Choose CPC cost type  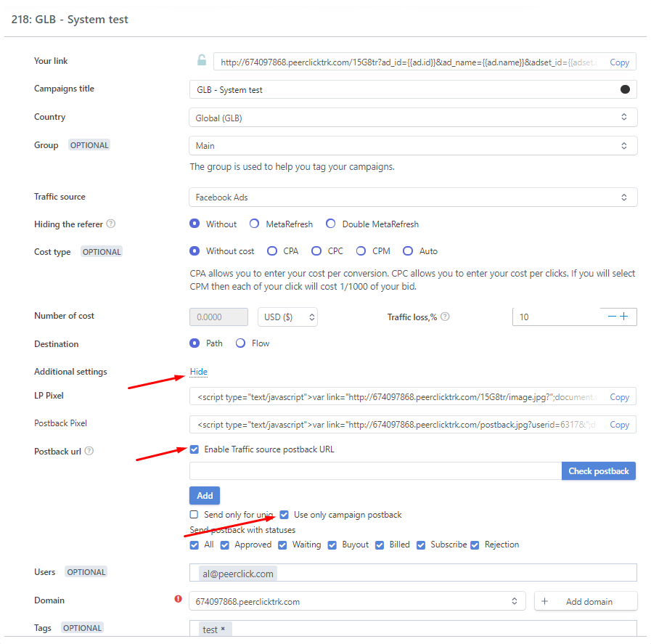[x=316, y=250]
